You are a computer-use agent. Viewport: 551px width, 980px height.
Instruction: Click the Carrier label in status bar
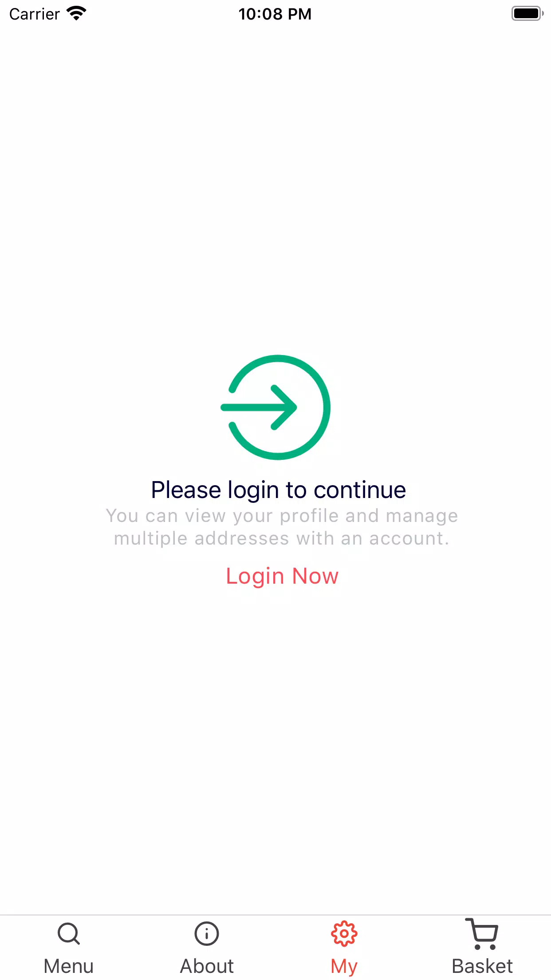35,14
